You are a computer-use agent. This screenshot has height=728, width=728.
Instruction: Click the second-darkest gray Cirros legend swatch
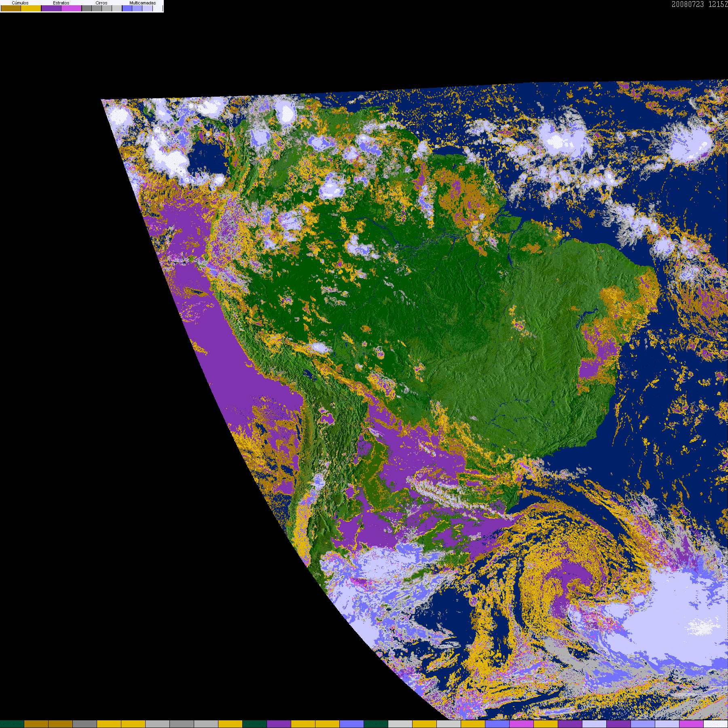point(97,8)
